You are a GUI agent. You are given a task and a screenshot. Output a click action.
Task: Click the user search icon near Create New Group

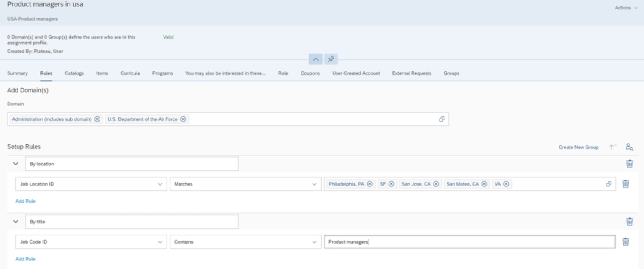tap(629, 147)
